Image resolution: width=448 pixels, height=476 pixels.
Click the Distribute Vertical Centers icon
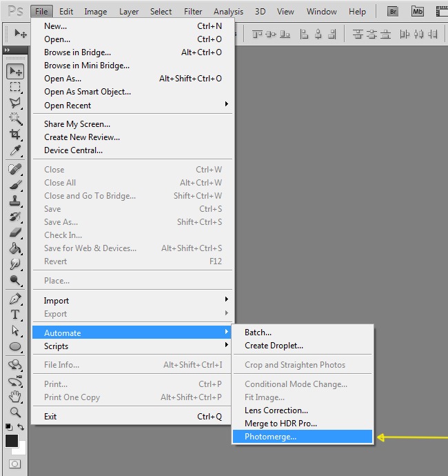coord(371,34)
